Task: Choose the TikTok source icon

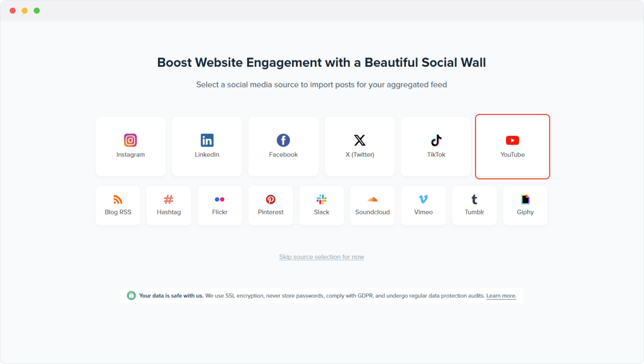Action: coord(436,140)
